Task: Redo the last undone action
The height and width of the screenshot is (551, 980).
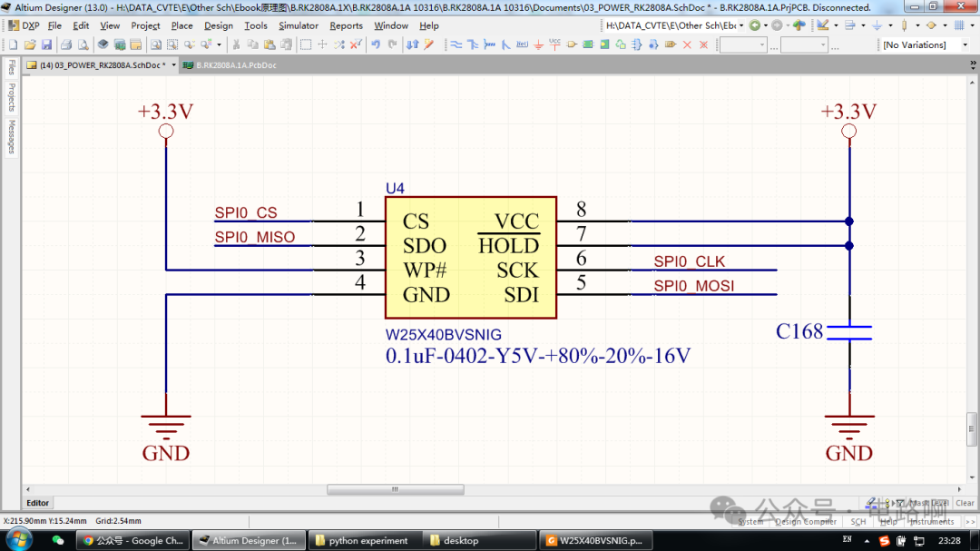Action: pos(393,45)
